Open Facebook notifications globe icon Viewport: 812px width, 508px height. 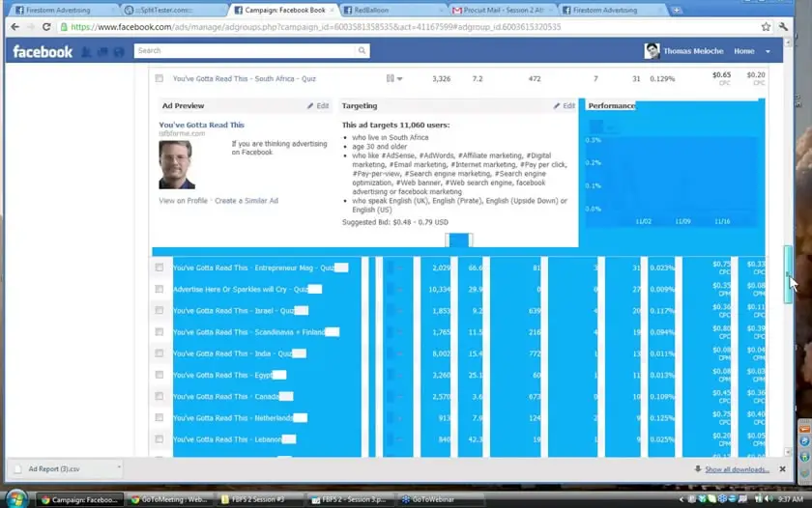click(119, 51)
